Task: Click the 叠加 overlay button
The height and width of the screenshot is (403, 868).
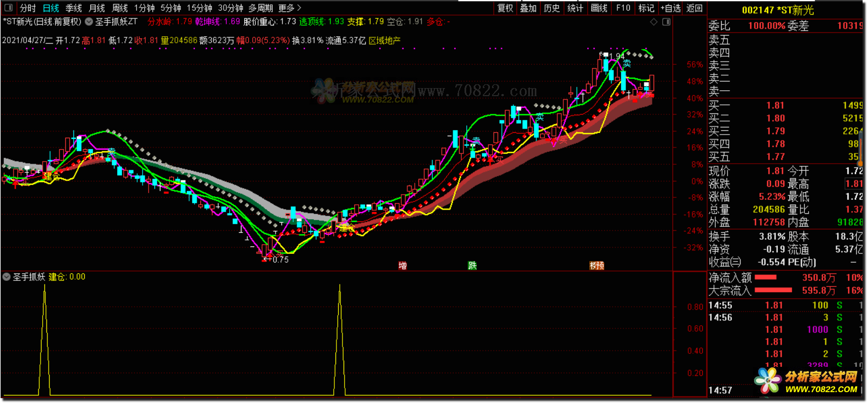Action: (x=528, y=8)
